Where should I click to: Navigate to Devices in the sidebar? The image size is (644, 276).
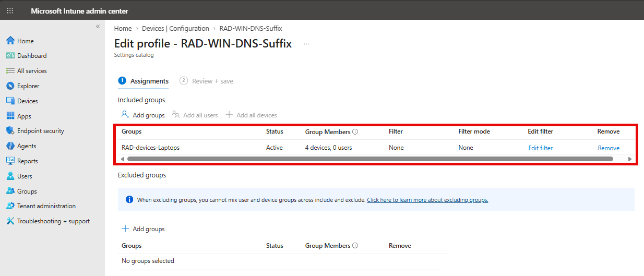28,101
